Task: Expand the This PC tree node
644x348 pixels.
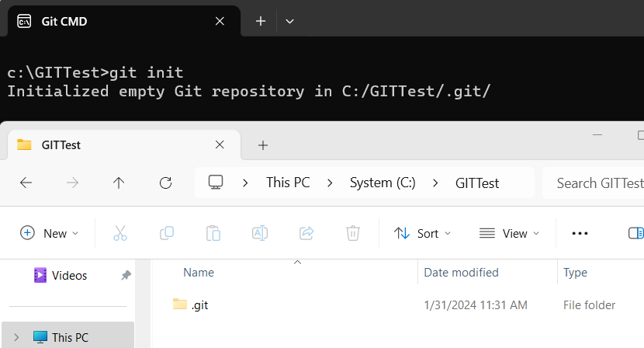Action: pyautogui.click(x=16, y=338)
